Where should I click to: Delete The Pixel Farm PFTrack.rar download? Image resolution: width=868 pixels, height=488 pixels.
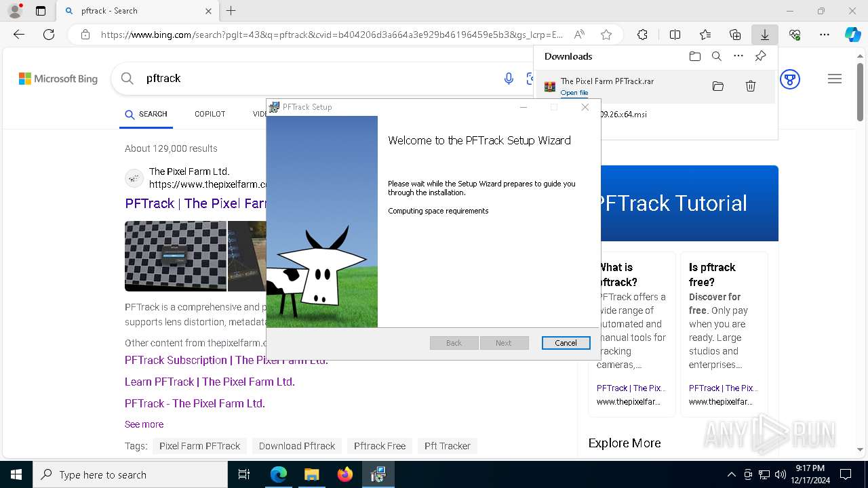click(751, 86)
